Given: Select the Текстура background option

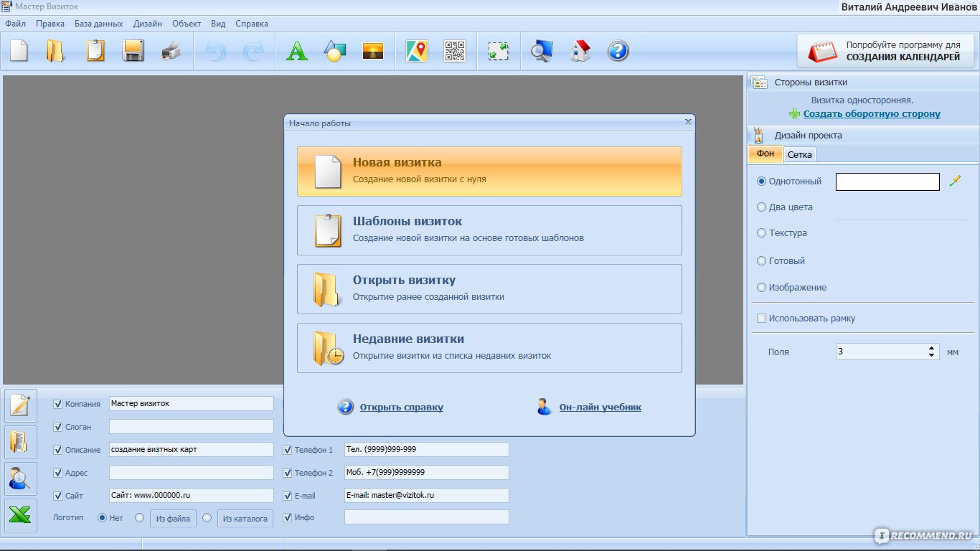Looking at the screenshot, I should point(762,233).
